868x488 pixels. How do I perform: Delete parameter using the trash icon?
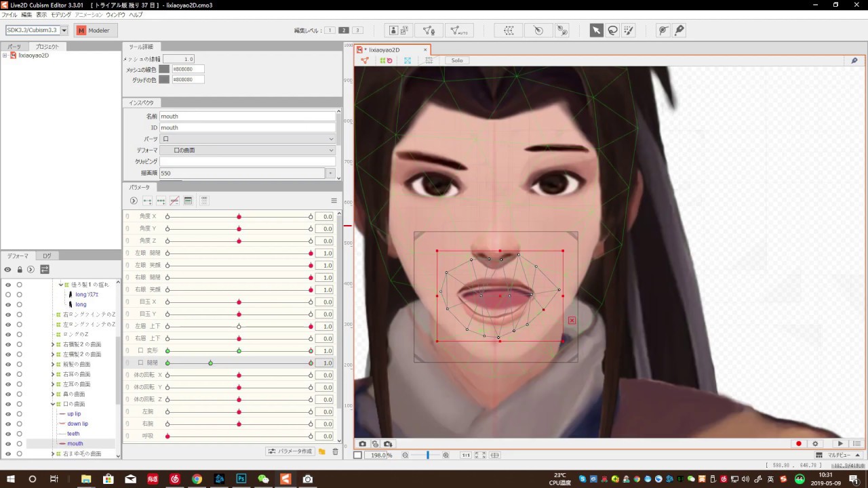335,451
